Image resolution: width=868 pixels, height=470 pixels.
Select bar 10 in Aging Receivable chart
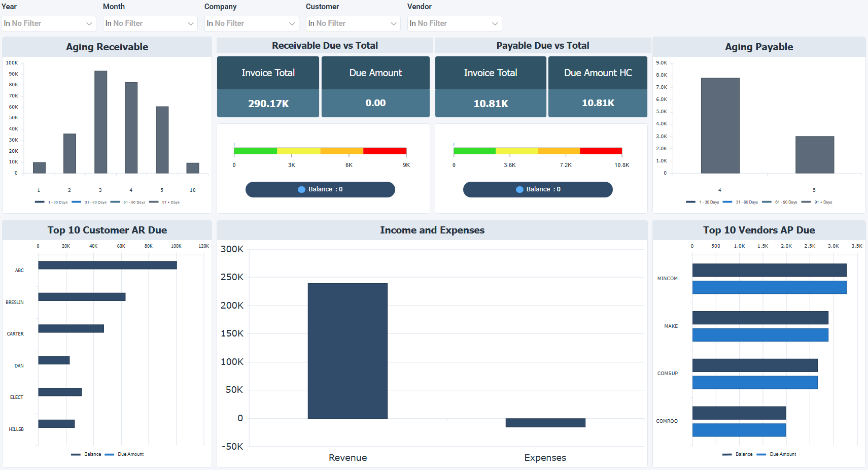[x=193, y=168]
